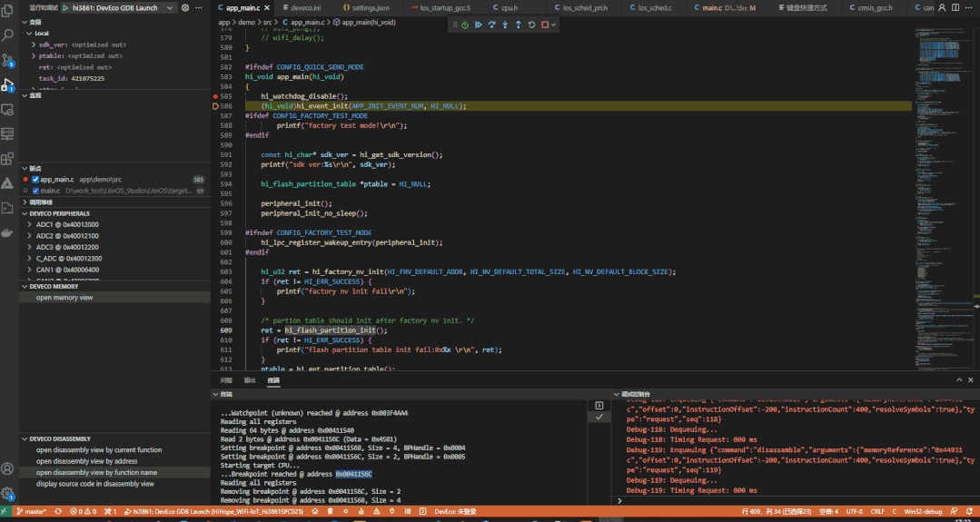
Task: Click the Step Over debug icon
Action: tap(491, 25)
